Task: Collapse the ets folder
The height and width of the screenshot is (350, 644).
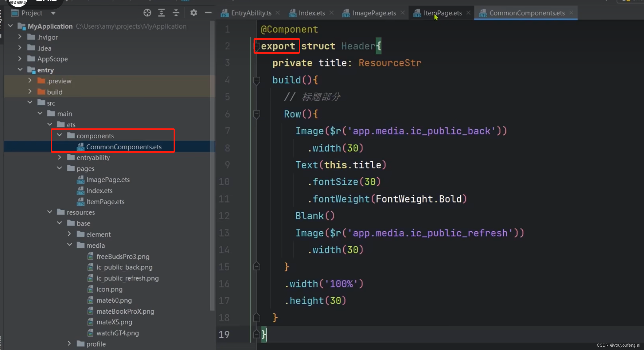Action: pos(50,124)
